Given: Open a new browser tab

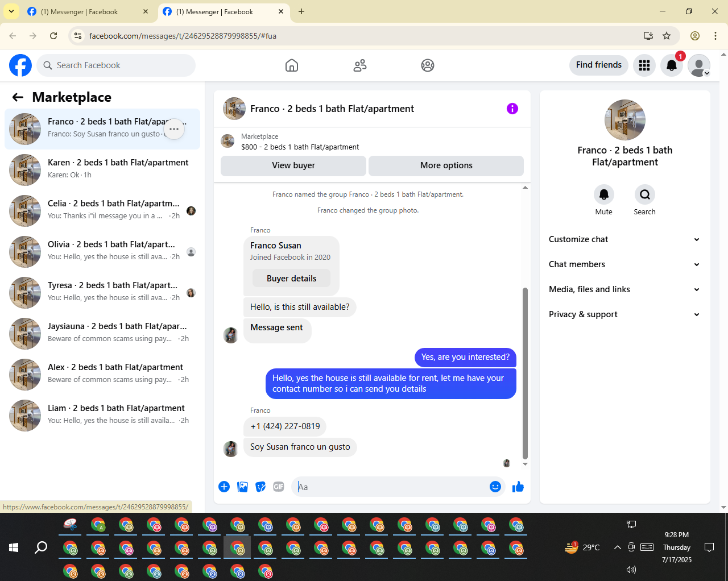Looking at the screenshot, I should point(301,11).
